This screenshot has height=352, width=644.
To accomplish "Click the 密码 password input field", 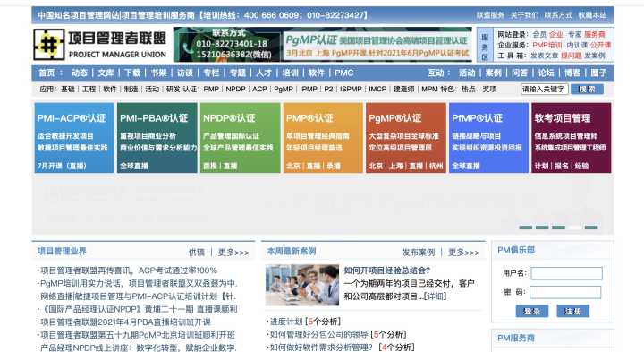I will 565,292.
